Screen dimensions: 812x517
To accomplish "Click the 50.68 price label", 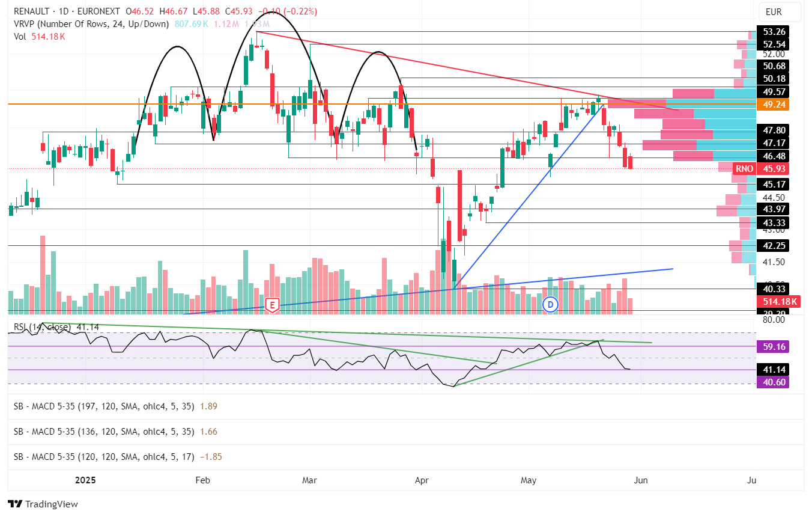I will point(774,66).
